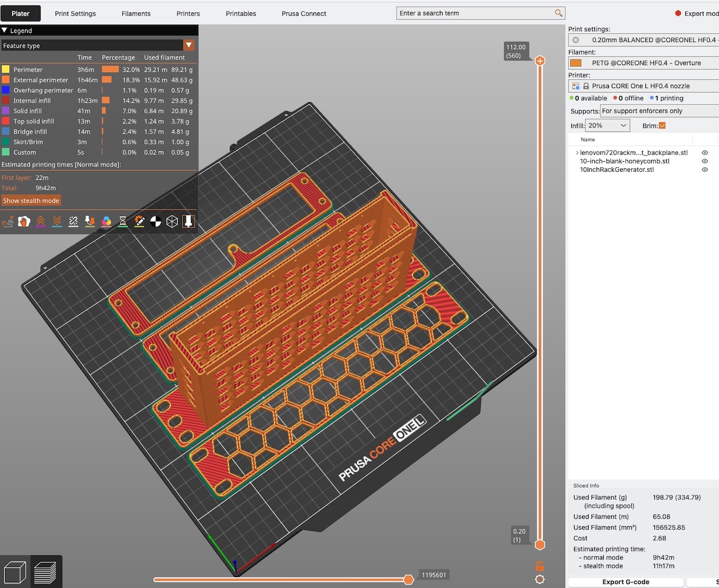This screenshot has width=719, height=588.
Task: Click the orange unlock icon by slider
Action: [540, 566]
